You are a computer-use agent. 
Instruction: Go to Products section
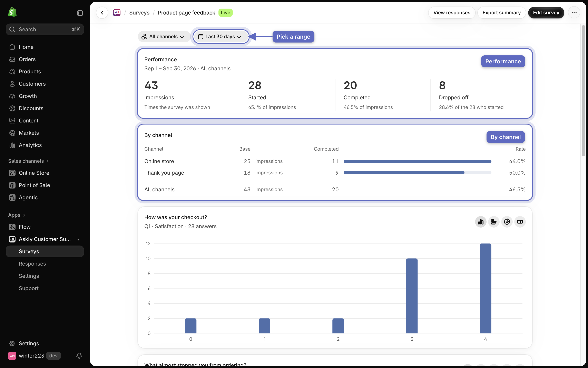[x=45, y=72]
